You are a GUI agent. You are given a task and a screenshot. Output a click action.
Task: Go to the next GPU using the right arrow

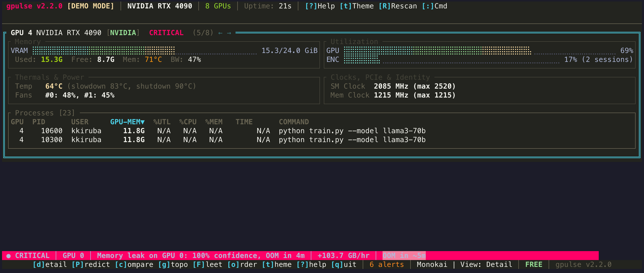(229, 33)
